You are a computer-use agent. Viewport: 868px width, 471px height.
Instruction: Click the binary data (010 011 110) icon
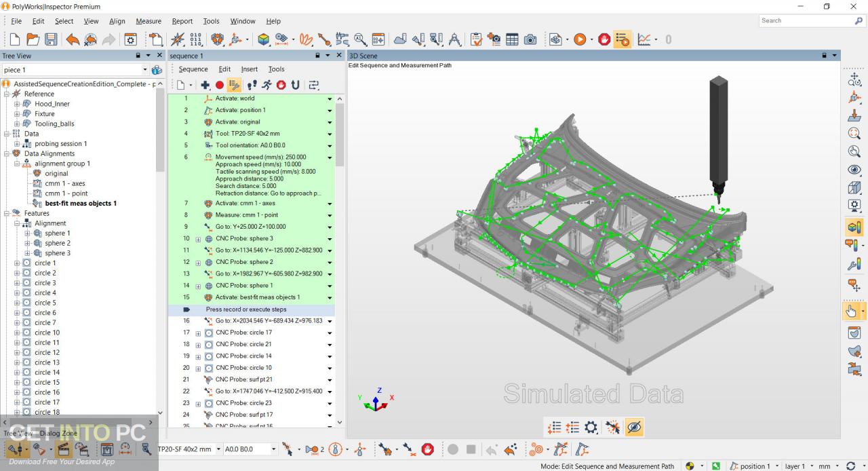(197, 40)
